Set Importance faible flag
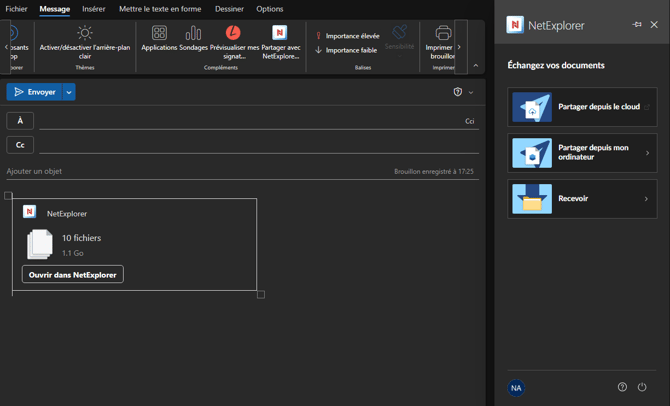This screenshot has width=670, height=406. 347,50
